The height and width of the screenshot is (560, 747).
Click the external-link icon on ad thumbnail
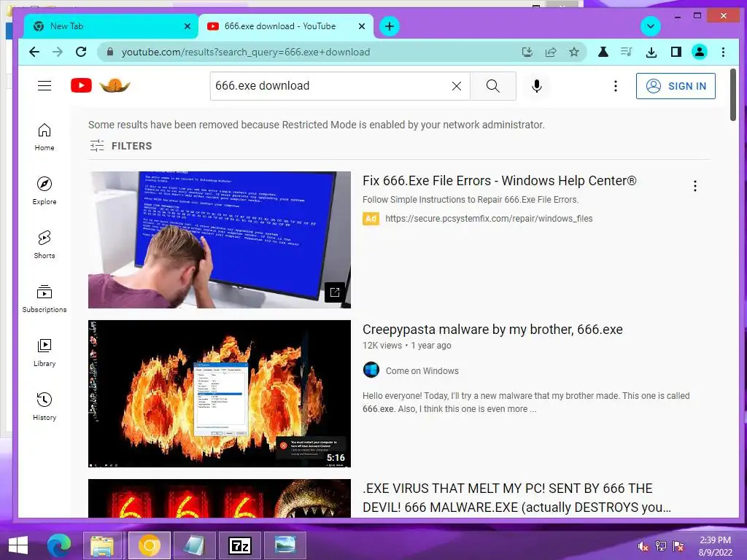[x=334, y=292]
